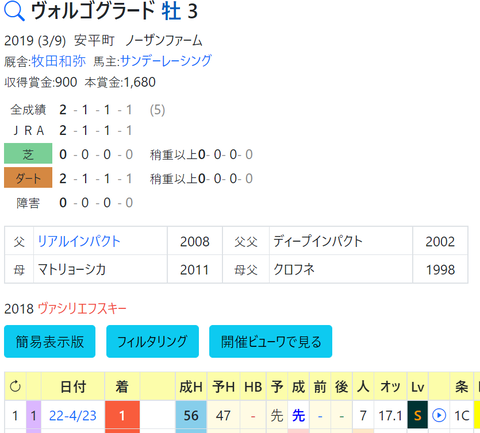The image size is (480, 433).
Task: Click the 全成績 record row label
Action: pos(28,110)
